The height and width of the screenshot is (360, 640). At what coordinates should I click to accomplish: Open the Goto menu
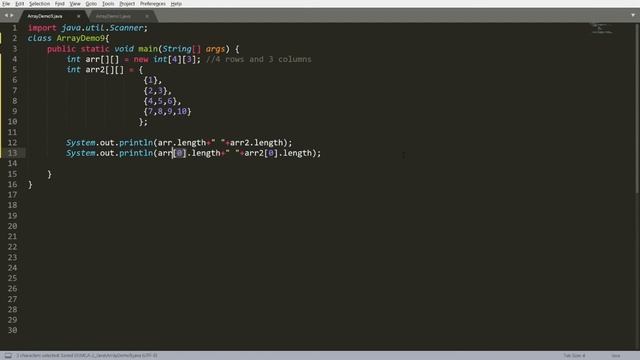coord(91,4)
